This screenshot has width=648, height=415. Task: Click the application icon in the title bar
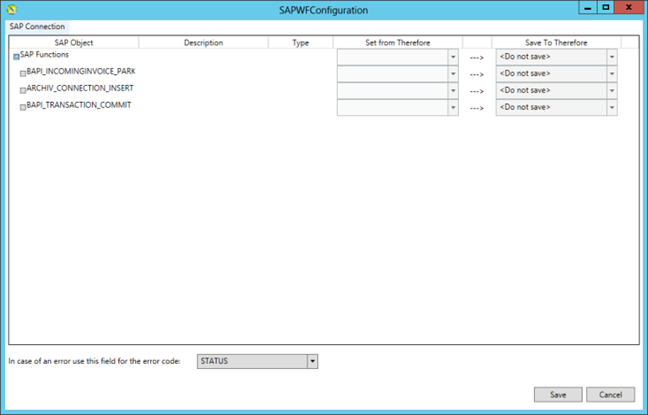pos(11,9)
